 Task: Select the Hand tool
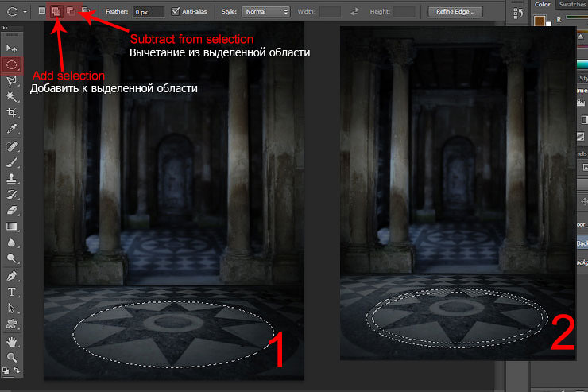point(12,341)
